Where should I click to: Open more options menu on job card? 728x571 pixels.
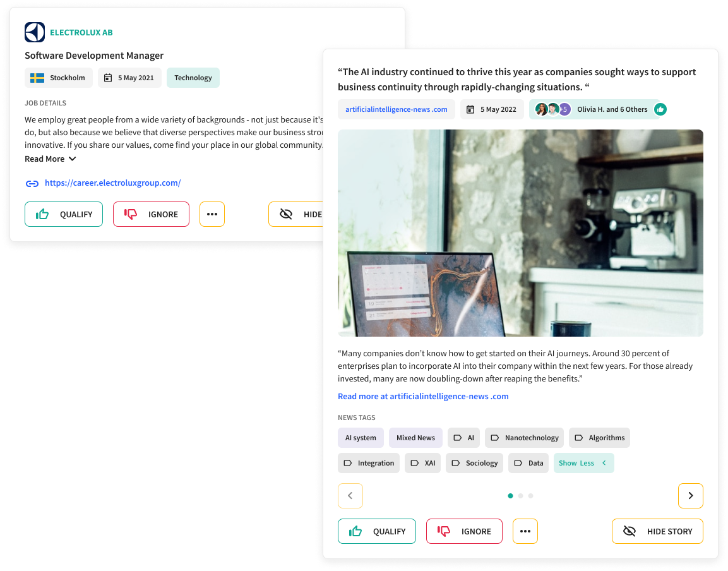(x=212, y=214)
